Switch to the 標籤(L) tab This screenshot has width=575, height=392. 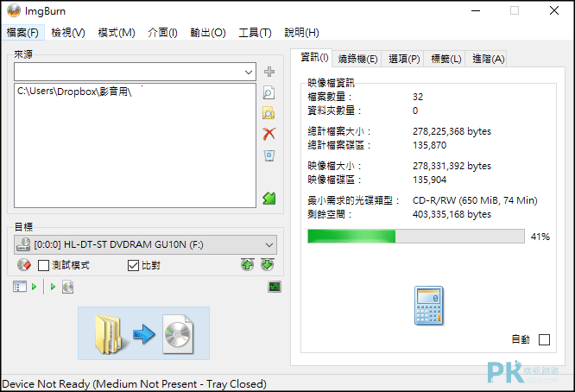445,59
